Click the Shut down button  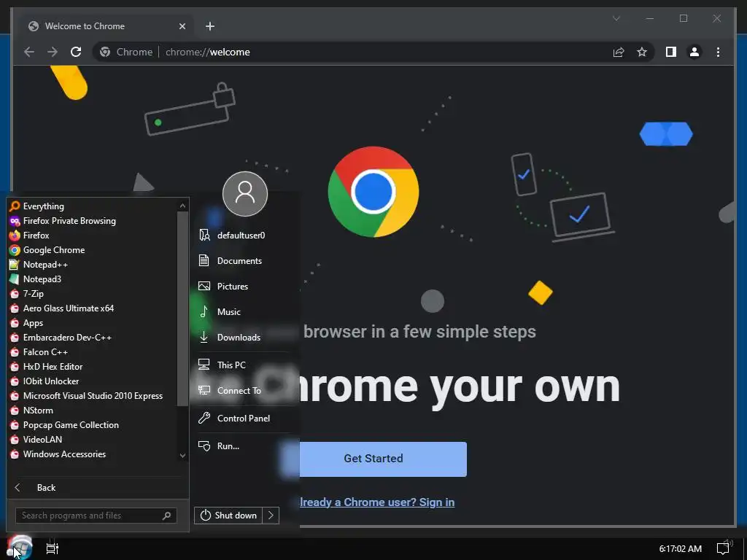pos(228,516)
